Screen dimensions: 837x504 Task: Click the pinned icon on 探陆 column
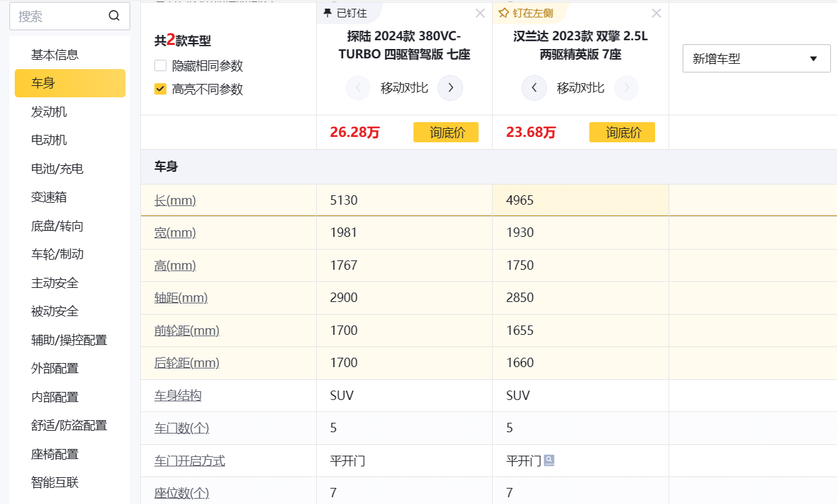point(328,13)
